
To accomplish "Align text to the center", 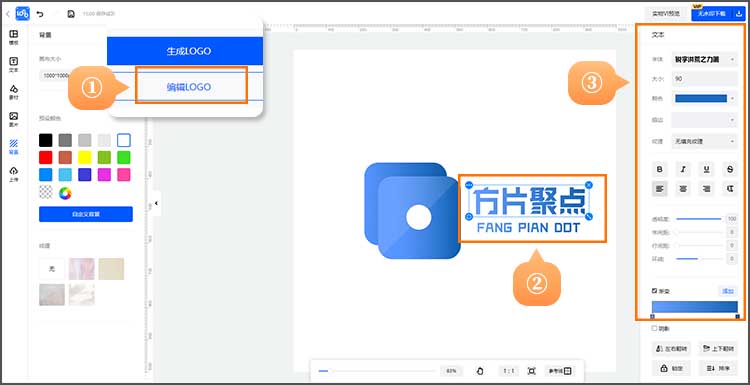I will tap(683, 189).
